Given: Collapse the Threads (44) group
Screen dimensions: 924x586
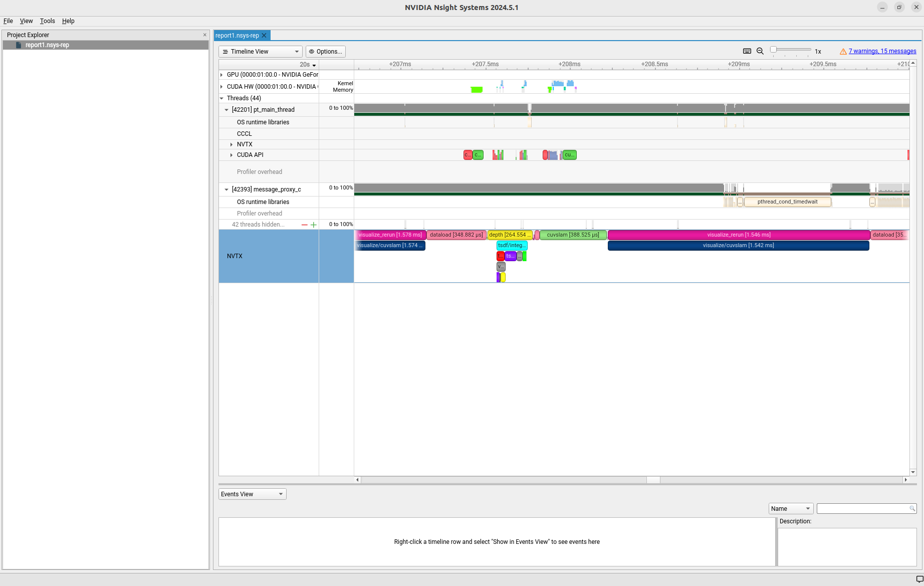Looking at the screenshot, I should 221,98.
